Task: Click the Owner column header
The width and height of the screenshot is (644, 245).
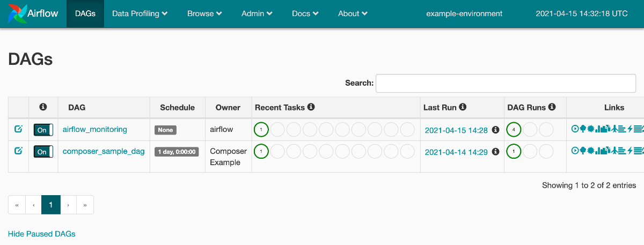Action: coord(228,107)
